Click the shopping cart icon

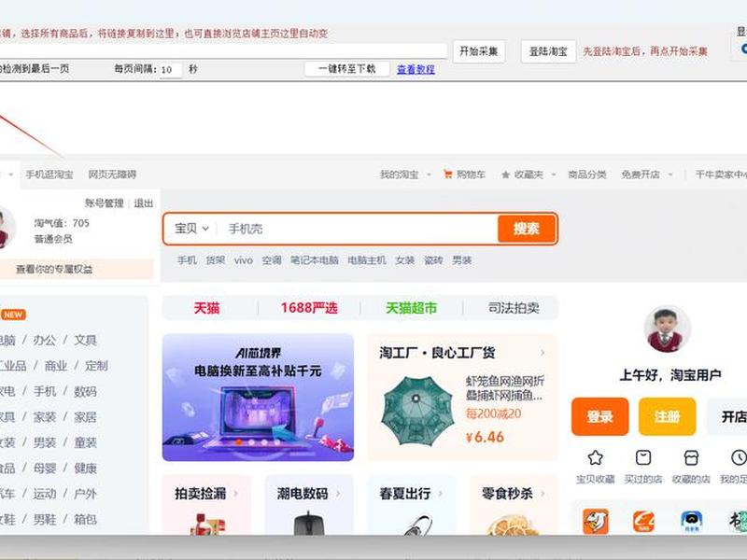pos(448,175)
